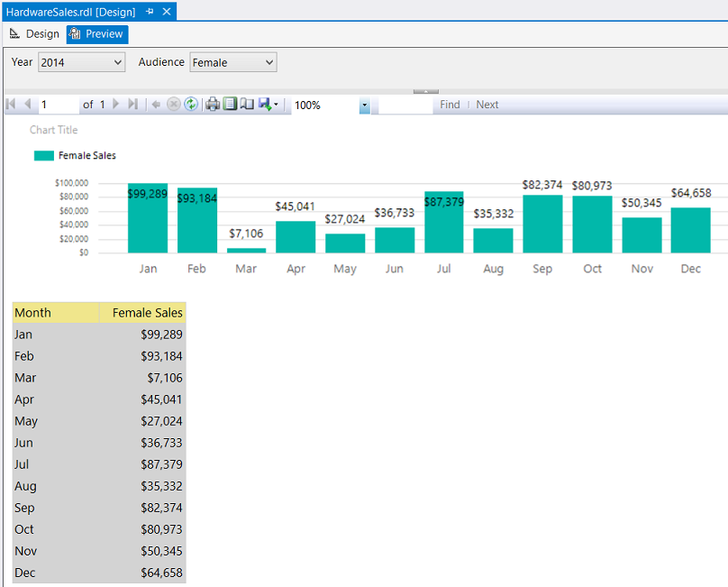Go to the first page arrow
The height and width of the screenshot is (587, 728).
[x=11, y=105]
